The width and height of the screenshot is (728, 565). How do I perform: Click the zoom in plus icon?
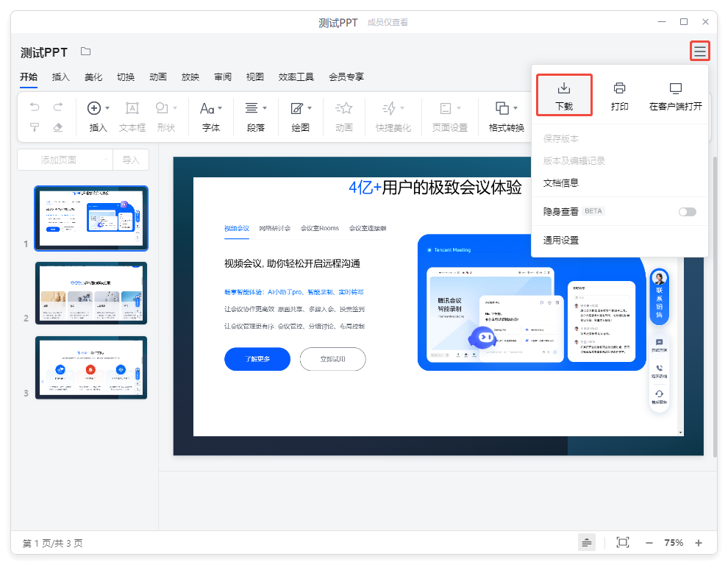[699, 543]
